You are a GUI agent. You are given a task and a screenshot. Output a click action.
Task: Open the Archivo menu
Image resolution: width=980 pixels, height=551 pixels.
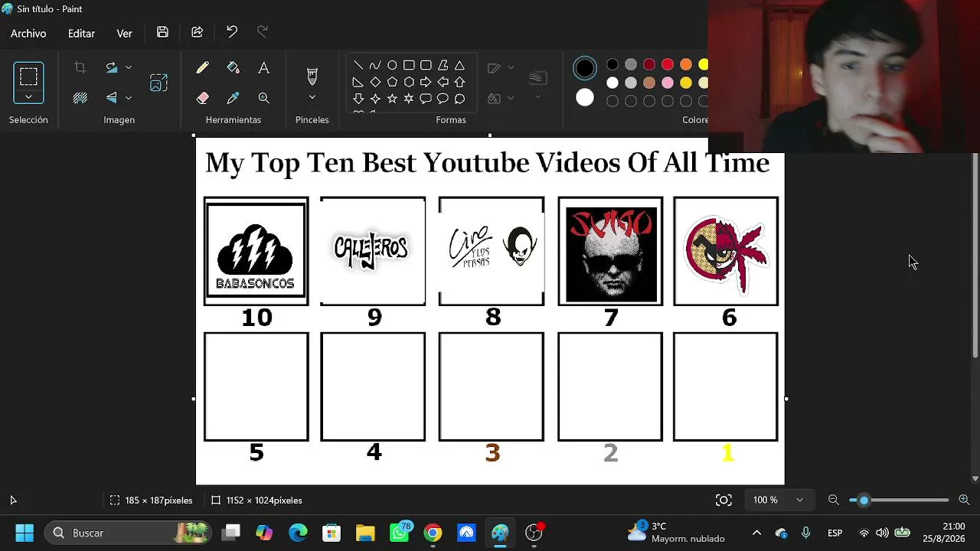(x=28, y=34)
